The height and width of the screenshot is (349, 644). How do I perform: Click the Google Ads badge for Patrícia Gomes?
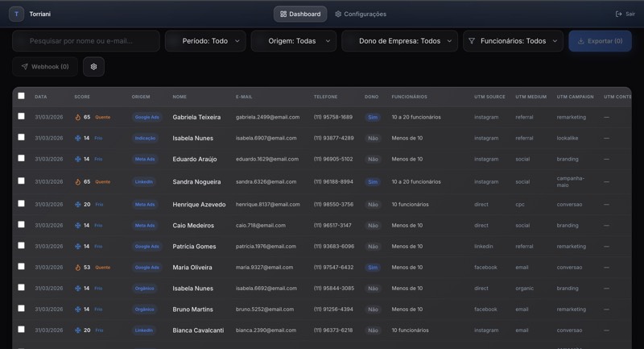pyautogui.click(x=147, y=247)
